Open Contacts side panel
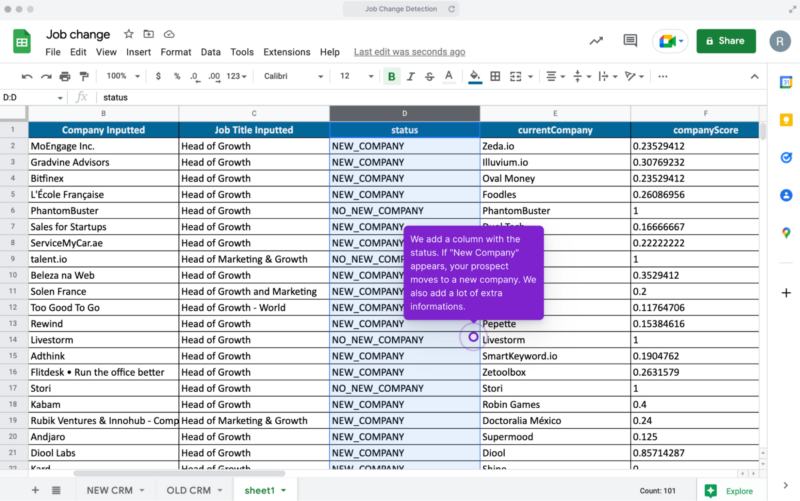Screen dimensions: 800x501 [x=786, y=195]
